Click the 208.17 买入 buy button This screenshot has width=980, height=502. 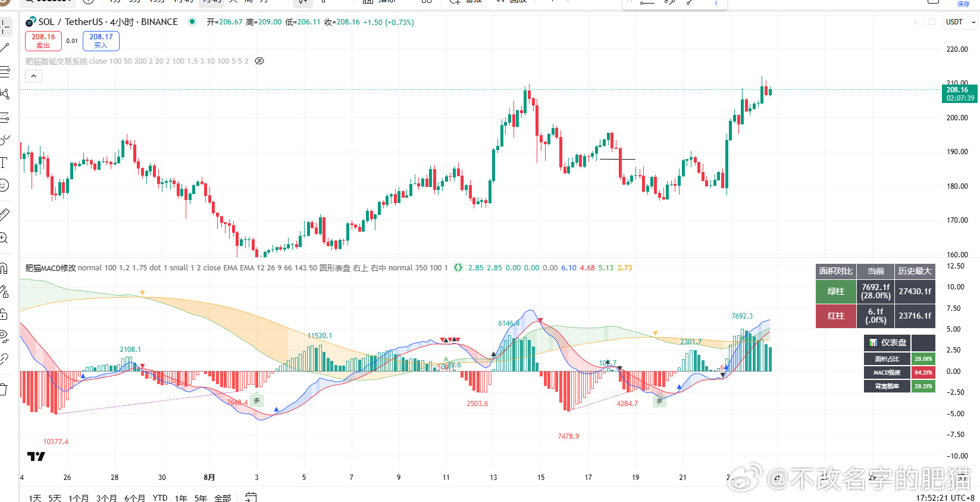(x=101, y=41)
